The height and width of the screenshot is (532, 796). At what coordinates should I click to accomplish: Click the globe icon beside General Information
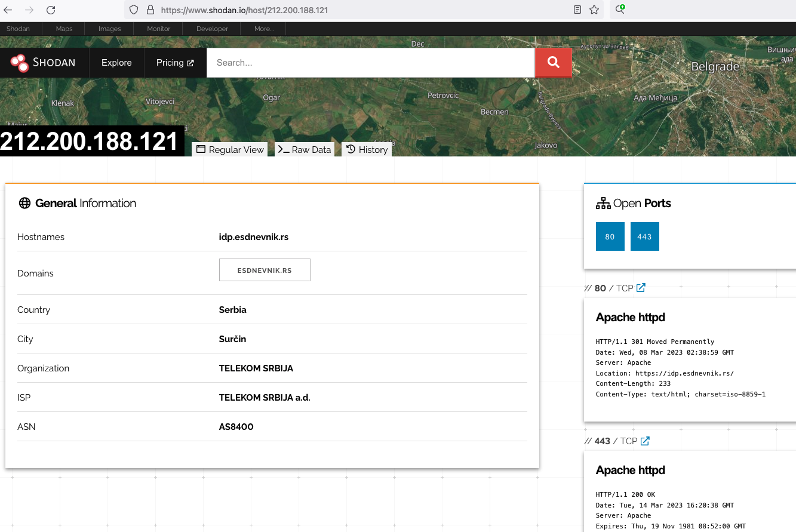point(24,203)
